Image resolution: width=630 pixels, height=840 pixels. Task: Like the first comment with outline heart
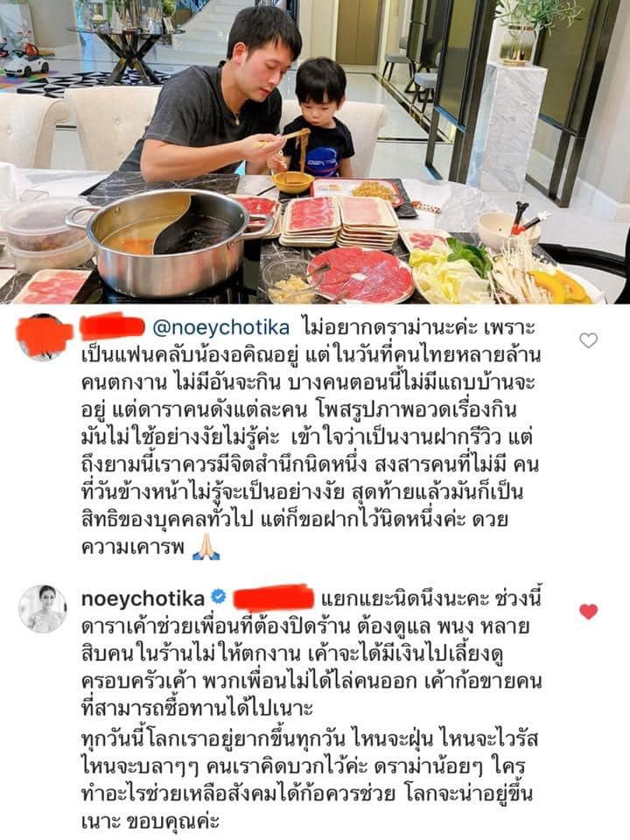(x=588, y=340)
